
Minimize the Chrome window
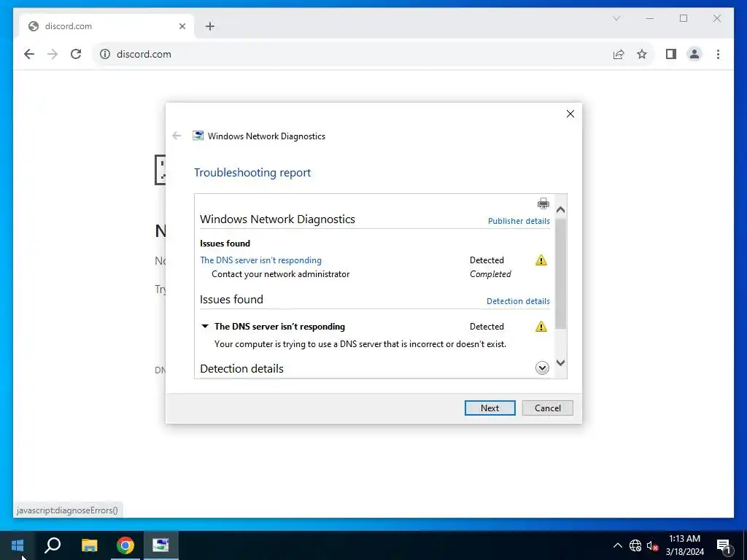tap(649, 18)
